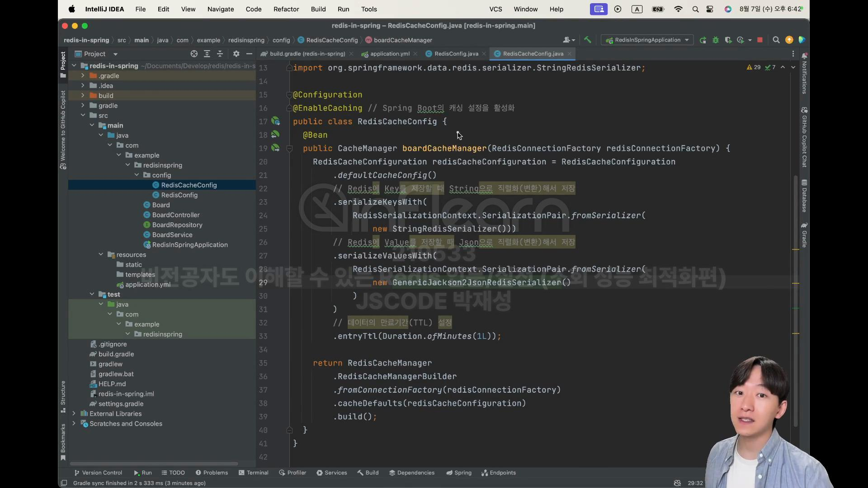Open Gradle tool window

click(804, 235)
